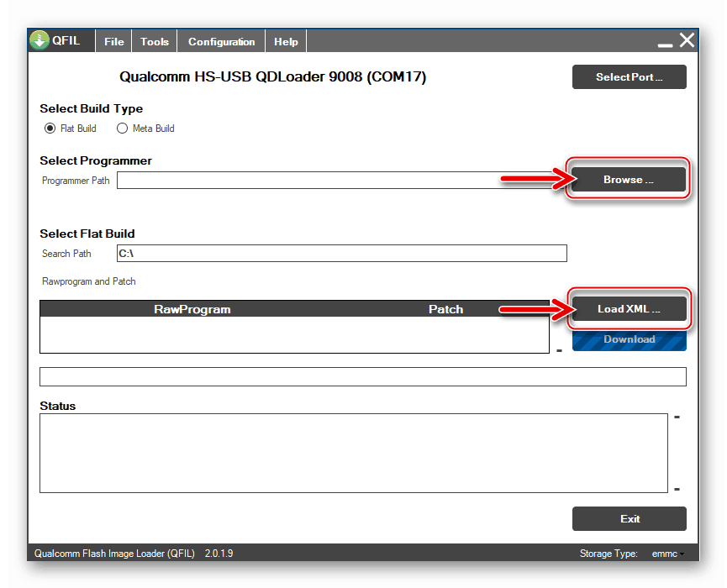This screenshot has height=588, width=727.
Task: Click the Programmer Path input field
Action: (x=341, y=181)
